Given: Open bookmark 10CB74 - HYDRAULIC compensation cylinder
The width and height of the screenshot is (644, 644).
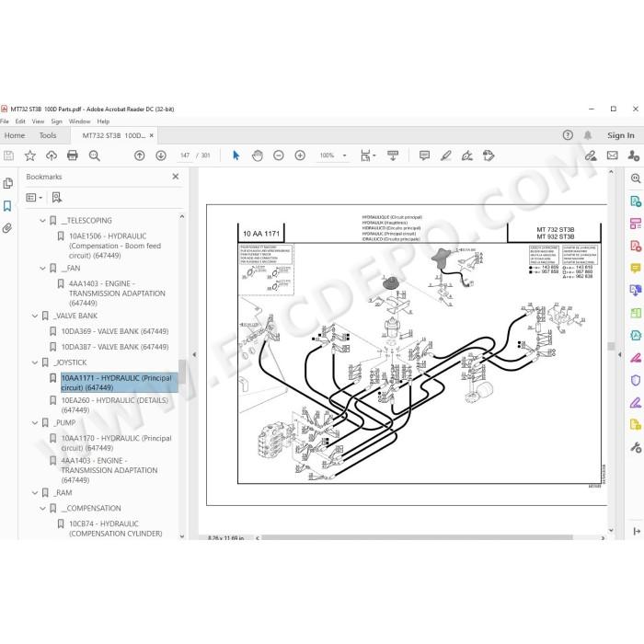Looking at the screenshot, I should tap(115, 529).
